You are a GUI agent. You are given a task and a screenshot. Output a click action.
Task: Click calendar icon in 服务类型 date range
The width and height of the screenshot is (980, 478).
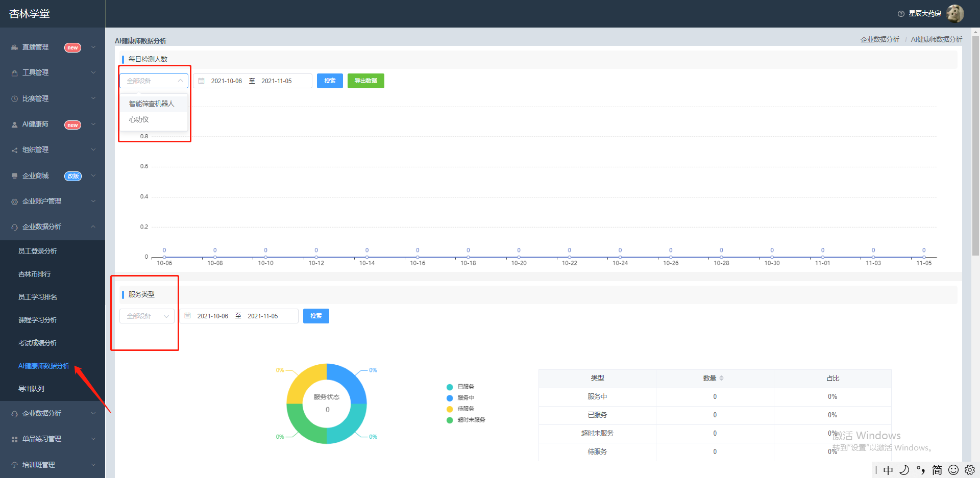click(187, 316)
